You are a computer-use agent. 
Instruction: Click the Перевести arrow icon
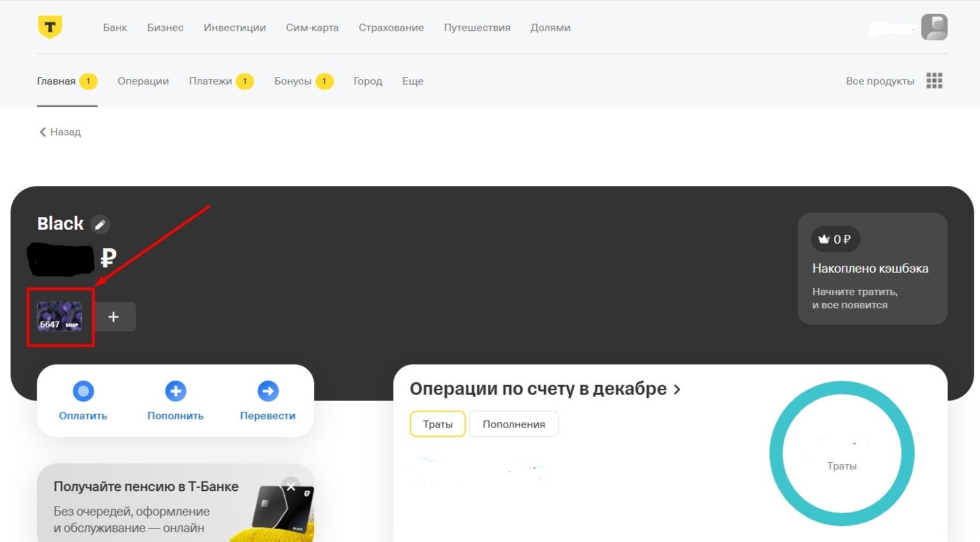pyautogui.click(x=268, y=391)
